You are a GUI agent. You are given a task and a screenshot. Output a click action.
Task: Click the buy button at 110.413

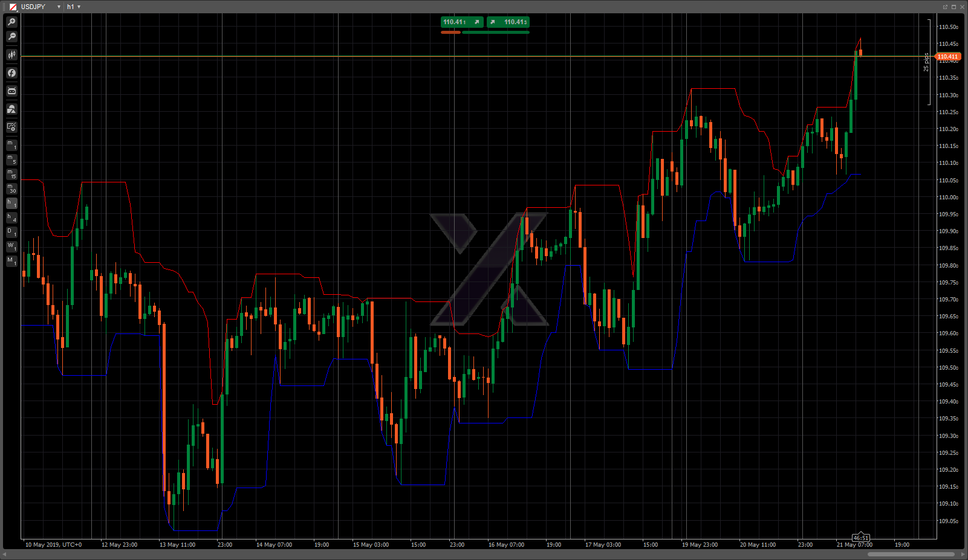(x=508, y=22)
